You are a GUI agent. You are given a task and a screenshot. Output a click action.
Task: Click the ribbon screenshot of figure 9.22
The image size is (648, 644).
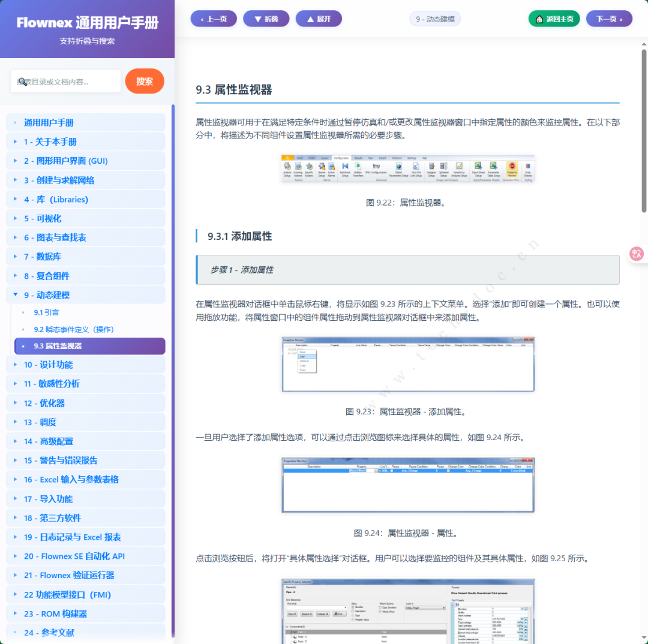408,168
